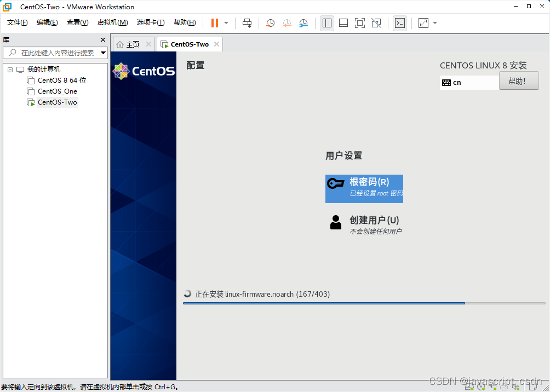Select 我的计算机 in the library tree
Viewport: 550px width, 392px height.
point(43,70)
